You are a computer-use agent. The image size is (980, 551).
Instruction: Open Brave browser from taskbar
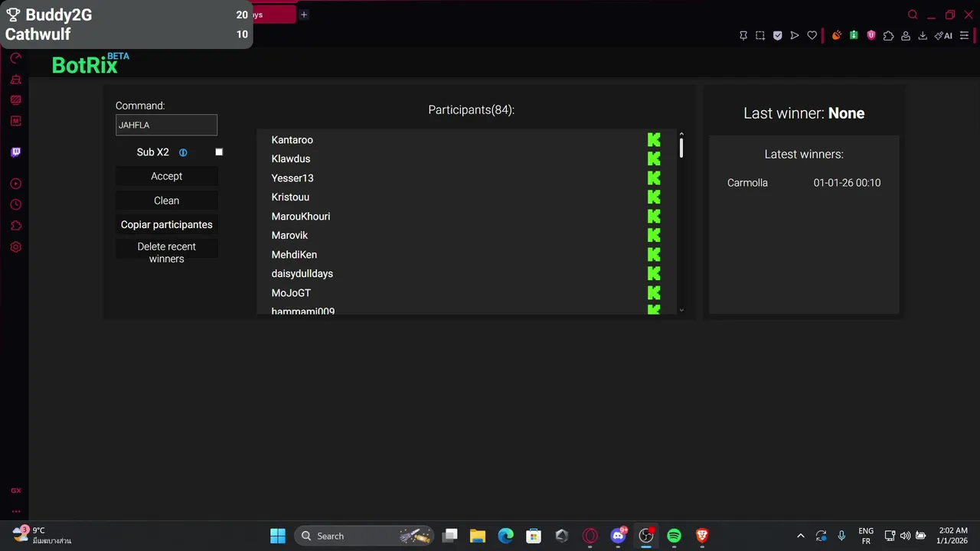702,536
